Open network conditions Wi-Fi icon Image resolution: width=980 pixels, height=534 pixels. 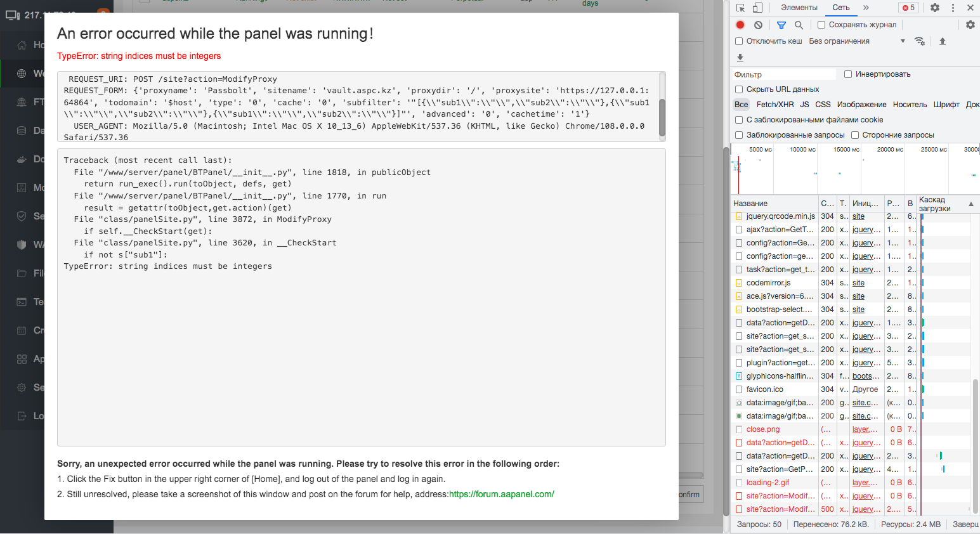tap(919, 41)
